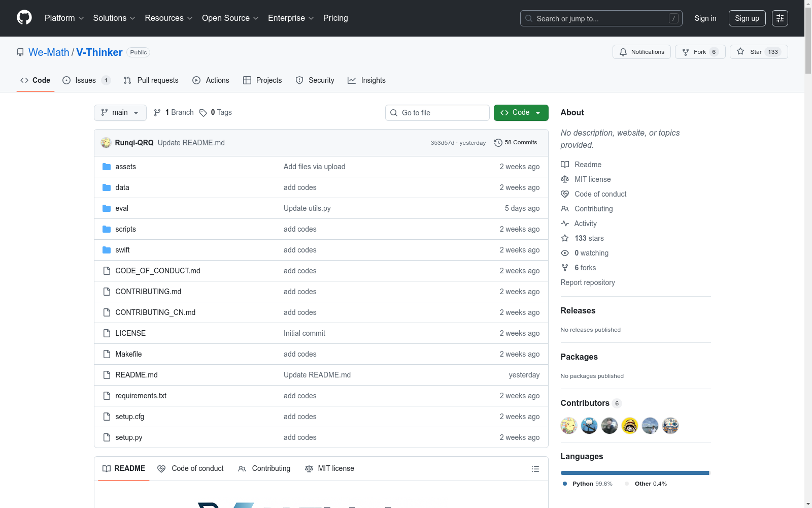Click the Runqi-QRQ avatar in commit bar

106,143
